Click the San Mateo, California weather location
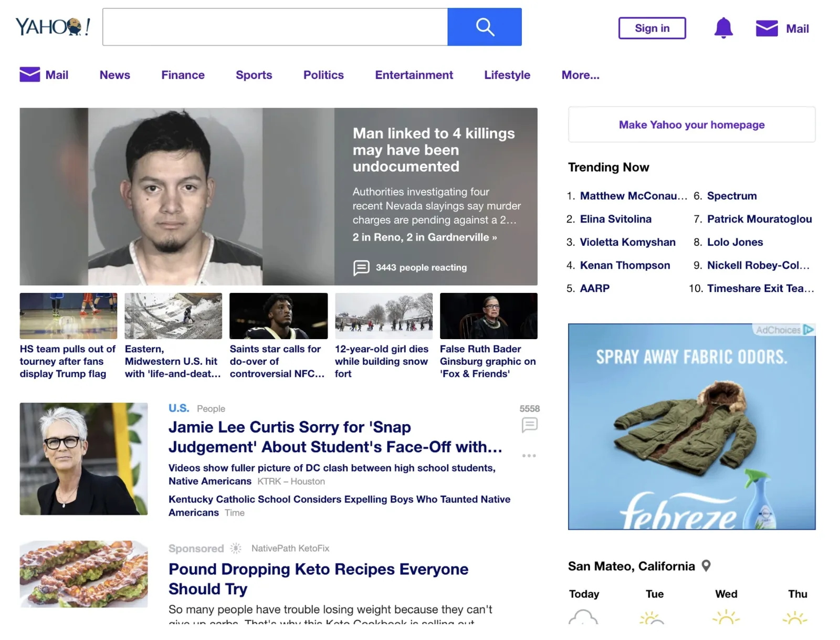 point(631,566)
